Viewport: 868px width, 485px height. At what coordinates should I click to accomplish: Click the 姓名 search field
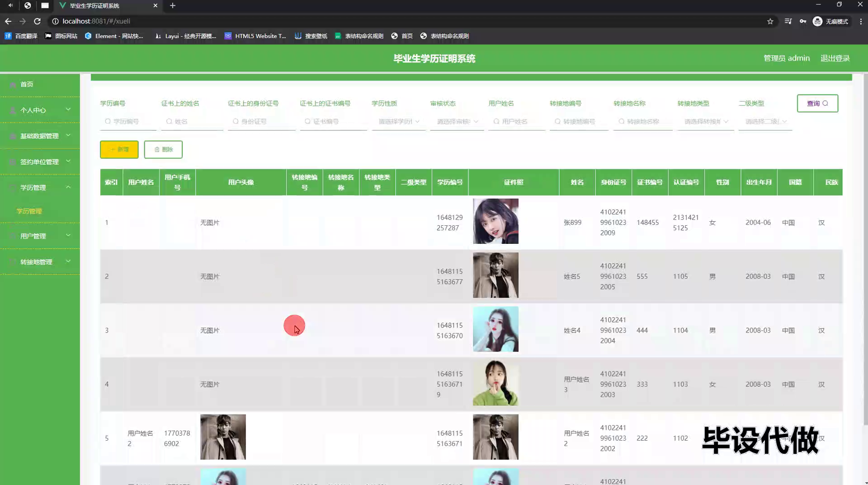point(192,121)
